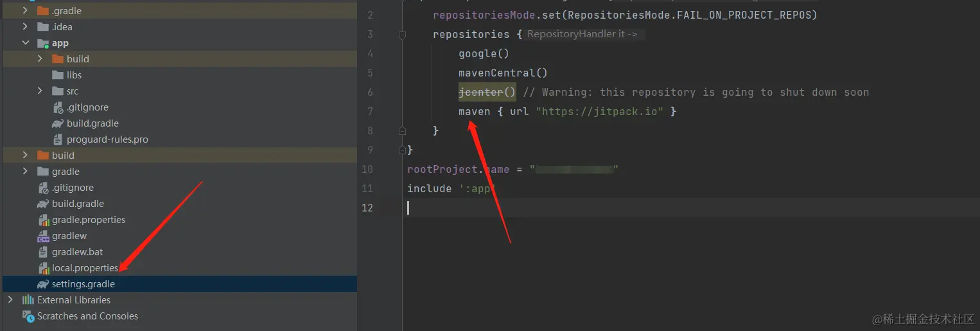Click the proguard-rules.pro file icon
980x331 pixels.
[58, 139]
